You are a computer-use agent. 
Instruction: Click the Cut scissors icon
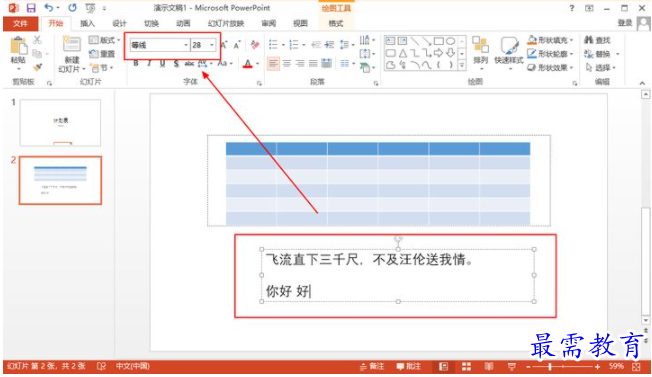click(37, 40)
